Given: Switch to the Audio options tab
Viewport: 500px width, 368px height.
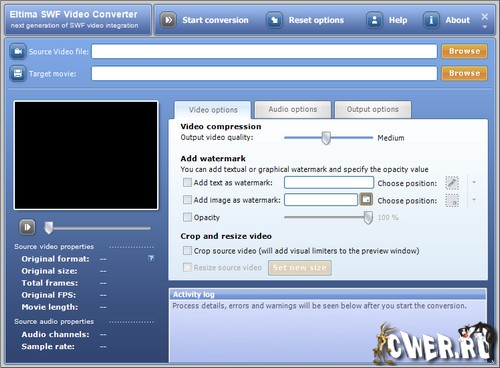Looking at the screenshot, I should pyautogui.click(x=293, y=109).
